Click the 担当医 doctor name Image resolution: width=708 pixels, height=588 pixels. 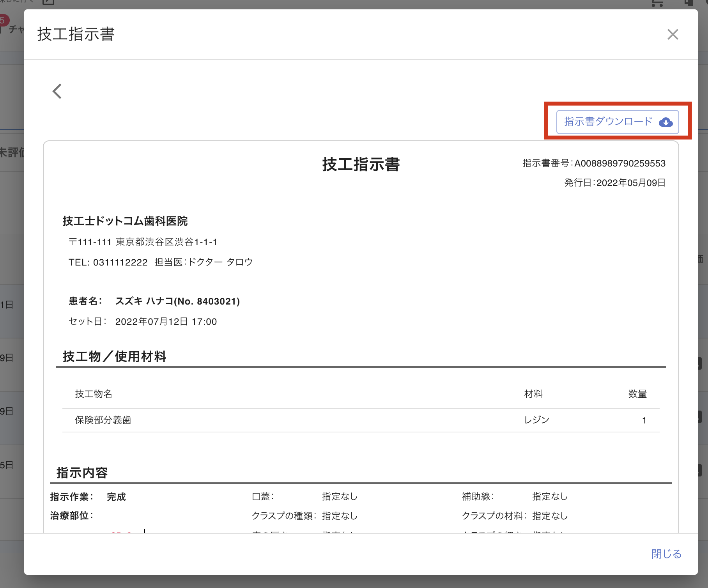pyautogui.click(x=220, y=262)
